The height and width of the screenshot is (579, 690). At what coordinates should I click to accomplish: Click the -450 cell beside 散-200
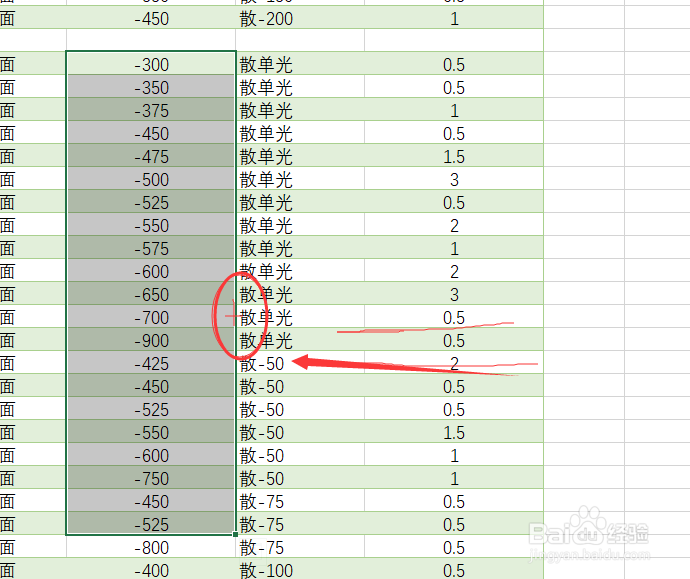151,18
